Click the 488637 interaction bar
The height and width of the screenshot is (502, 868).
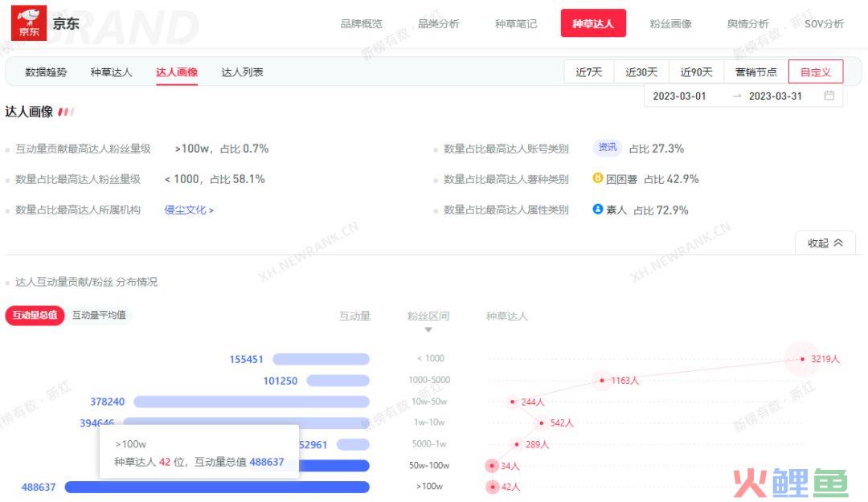tap(217, 487)
